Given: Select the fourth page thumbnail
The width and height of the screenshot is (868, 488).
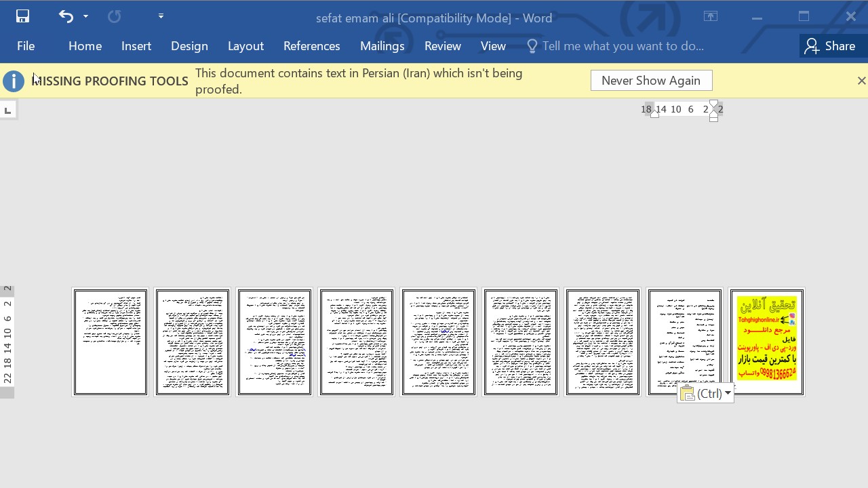Looking at the screenshot, I should click(357, 342).
